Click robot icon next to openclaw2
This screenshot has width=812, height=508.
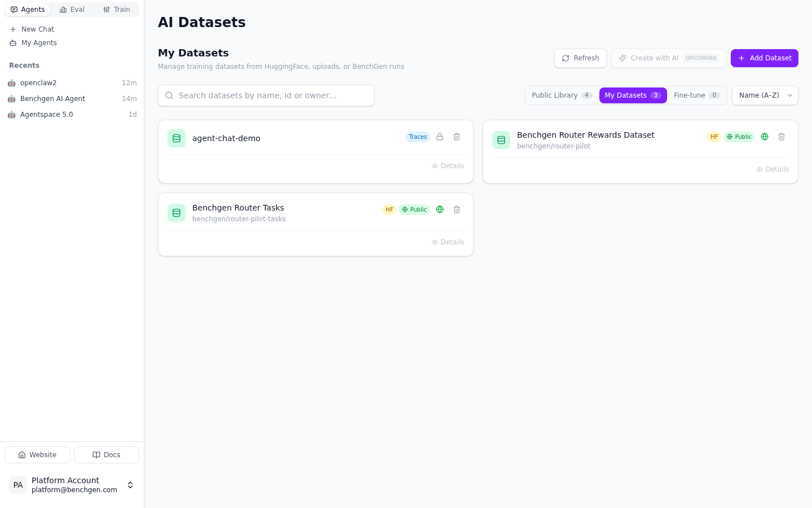pos(11,83)
